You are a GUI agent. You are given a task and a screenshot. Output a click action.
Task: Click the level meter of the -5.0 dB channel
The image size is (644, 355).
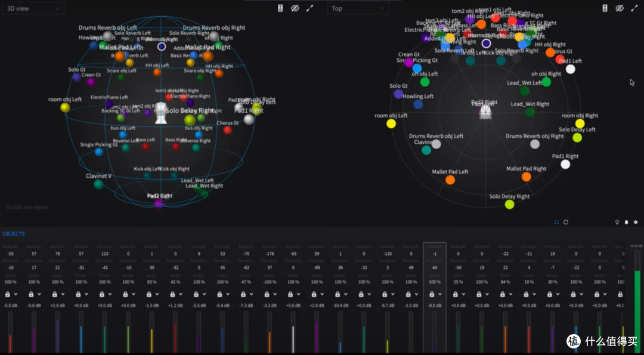click(x=10, y=332)
